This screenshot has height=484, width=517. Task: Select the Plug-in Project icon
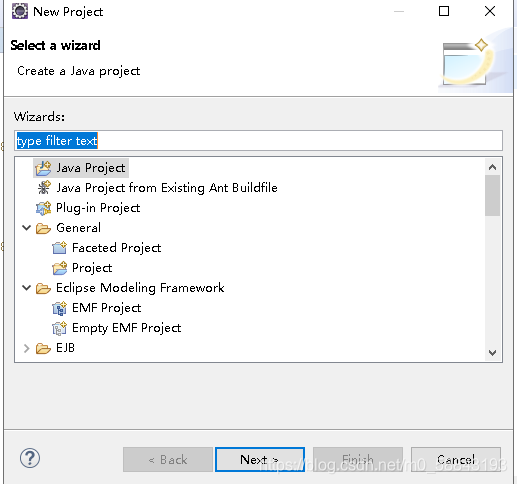point(43,208)
